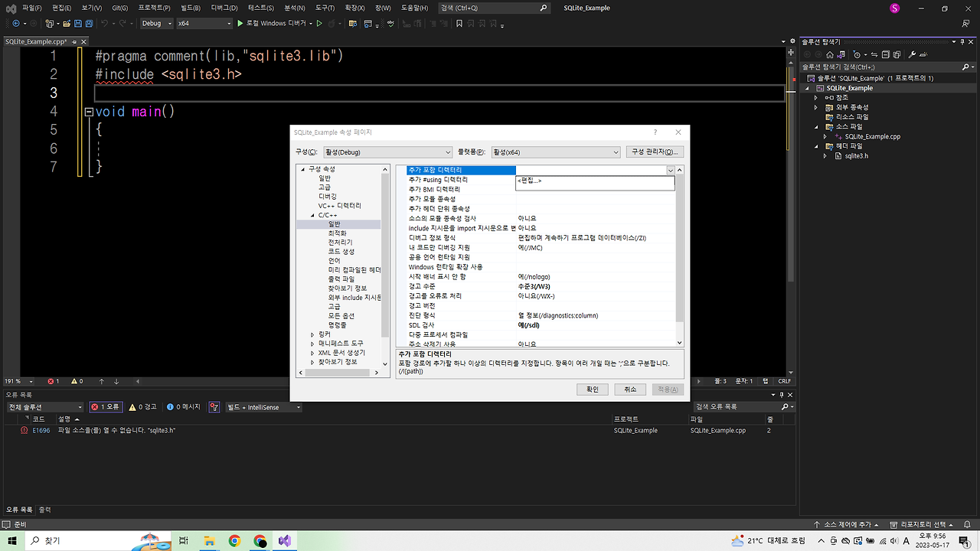
Task: Expand the 참조 node in Solution Explorer
Action: point(816,97)
